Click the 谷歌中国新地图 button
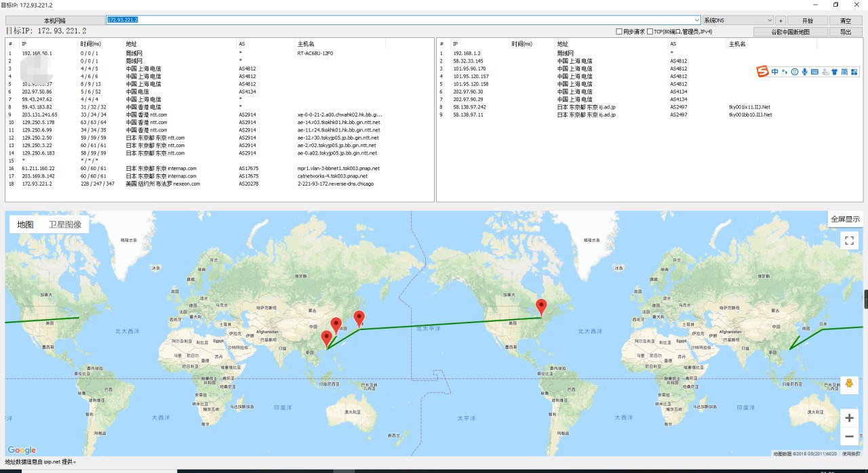The image size is (868, 473). pos(791,32)
